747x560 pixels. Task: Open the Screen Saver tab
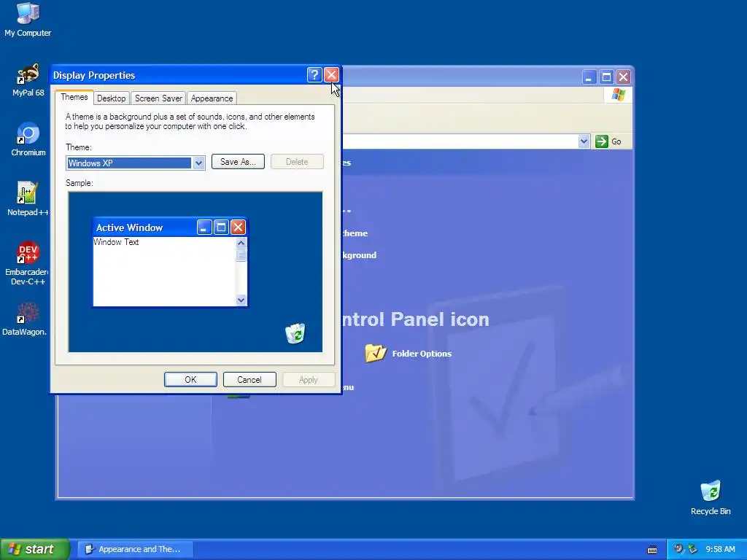(x=158, y=98)
